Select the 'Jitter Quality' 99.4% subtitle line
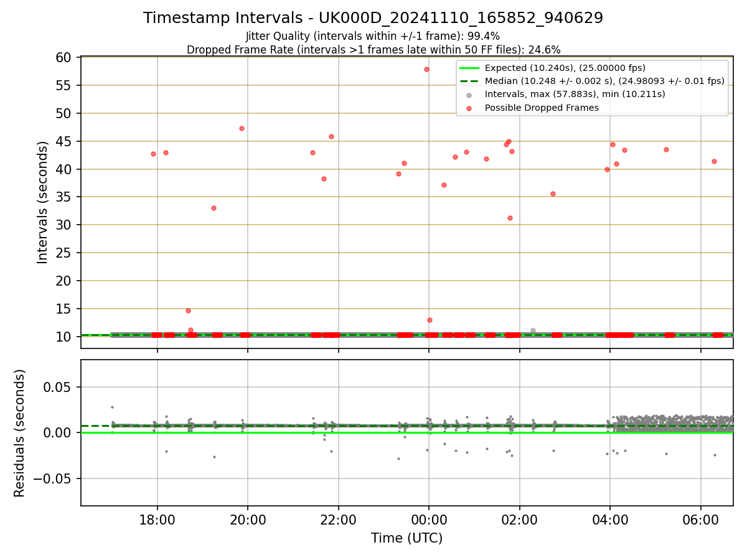747x560 pixels. coord(373,36)
